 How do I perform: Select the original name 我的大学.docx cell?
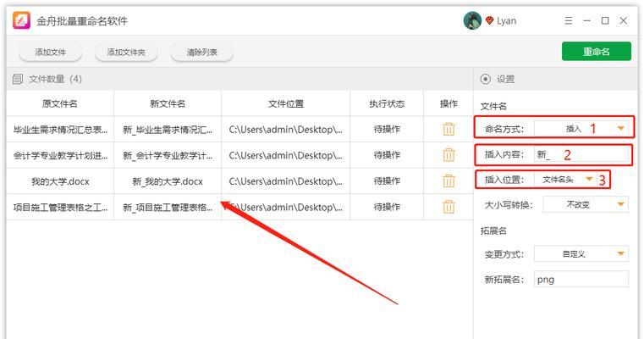tap(60, 181)
